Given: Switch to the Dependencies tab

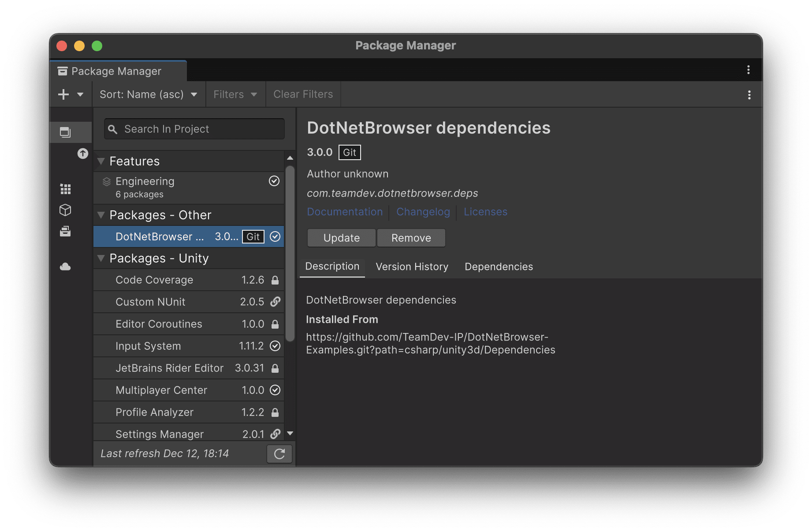Looking at the screenshot, I should 499,267.
